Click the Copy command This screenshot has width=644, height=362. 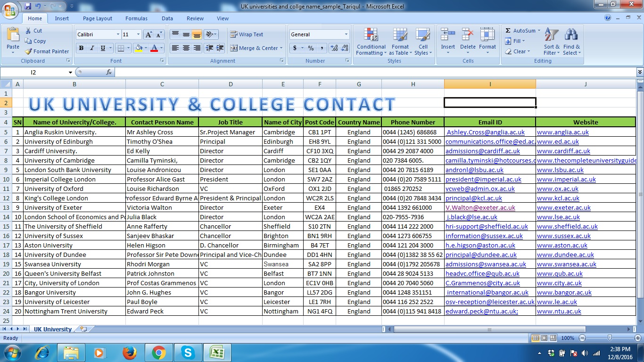35,41
